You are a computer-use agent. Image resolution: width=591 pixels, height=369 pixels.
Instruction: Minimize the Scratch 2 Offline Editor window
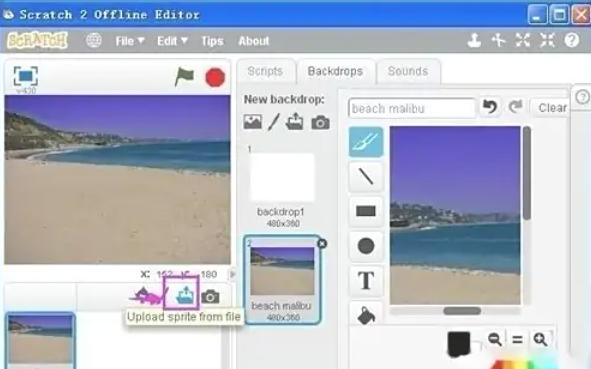[x=537, y=15]
